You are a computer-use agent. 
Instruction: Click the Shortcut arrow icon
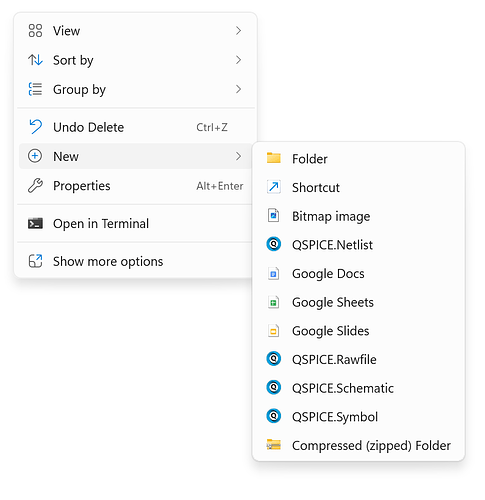tap(274, 187)
